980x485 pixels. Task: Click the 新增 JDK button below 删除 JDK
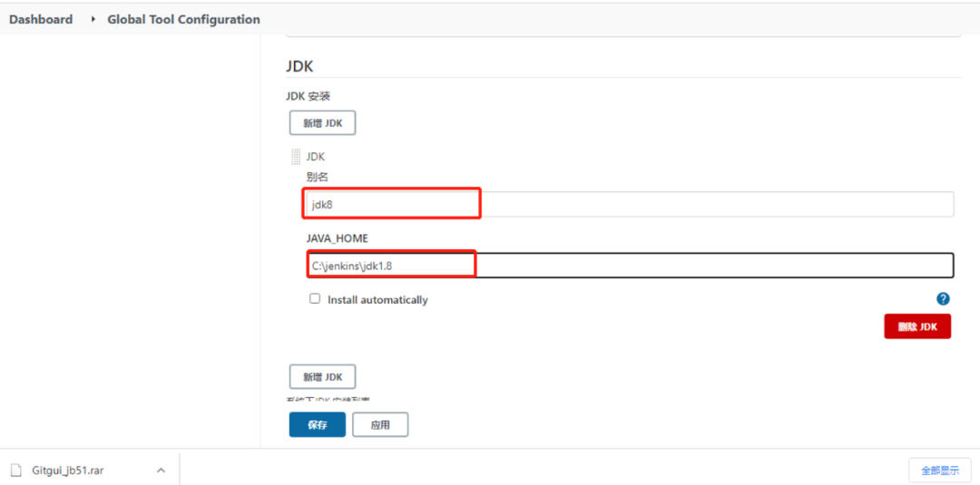[322, 376]
